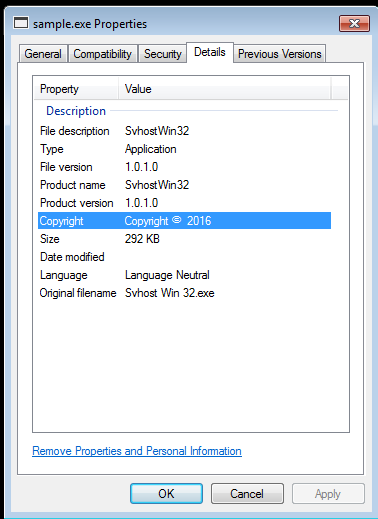
Task: Click the 'Language Neutral' value
Action: (167, 275)
